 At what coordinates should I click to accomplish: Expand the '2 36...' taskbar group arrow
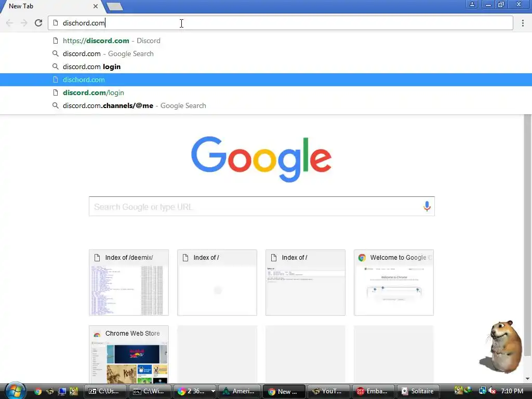pyautogui.click(x=213, y=391)
